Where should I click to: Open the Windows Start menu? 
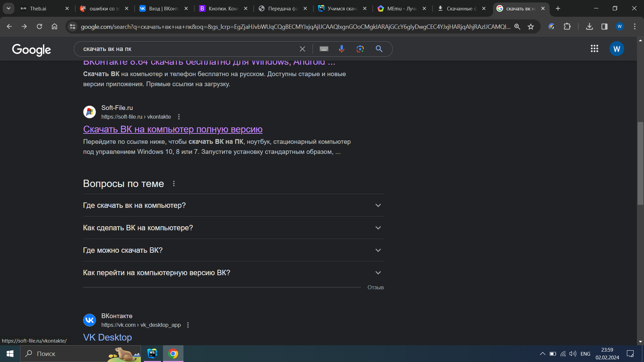(10, 354)
